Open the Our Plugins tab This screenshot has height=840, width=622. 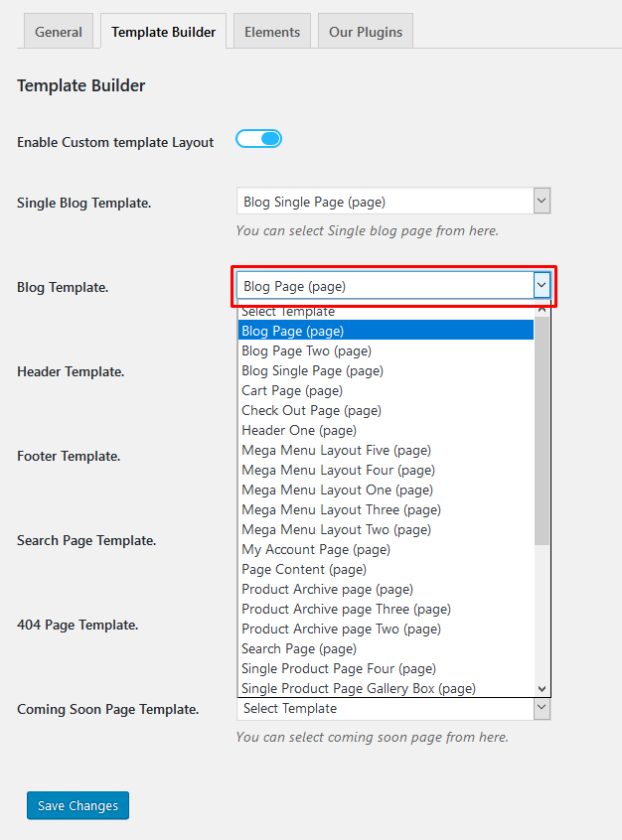[366, 32]
